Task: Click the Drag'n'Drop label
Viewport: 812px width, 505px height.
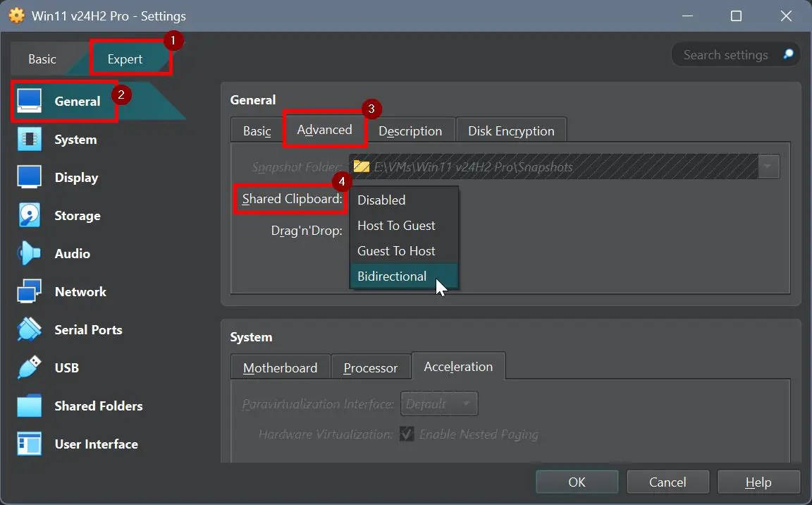Action: click(x=307, y=231)
